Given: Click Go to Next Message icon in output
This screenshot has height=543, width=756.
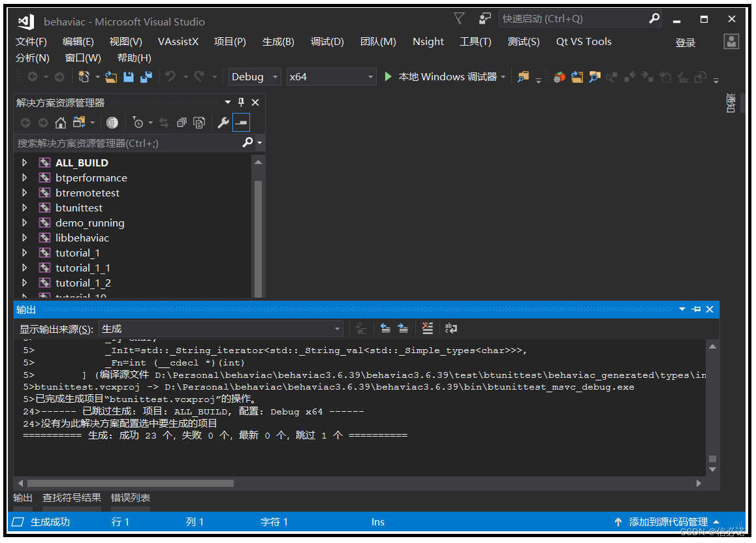Looking at the screenshot, I should click(x=403, y=328).
